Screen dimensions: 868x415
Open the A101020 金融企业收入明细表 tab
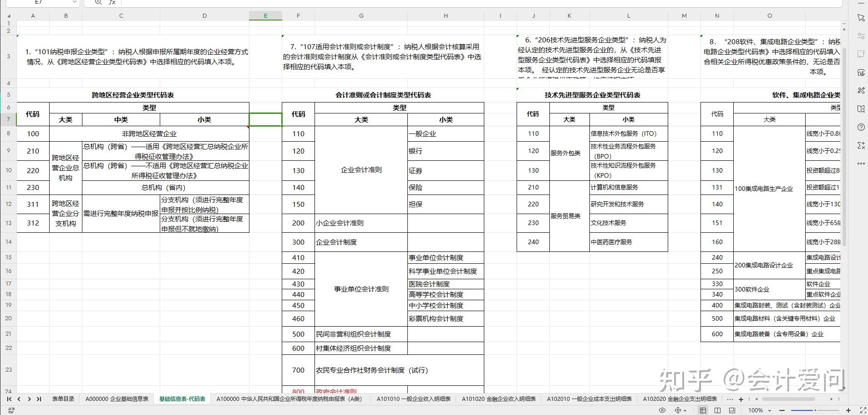click(499, 399)
